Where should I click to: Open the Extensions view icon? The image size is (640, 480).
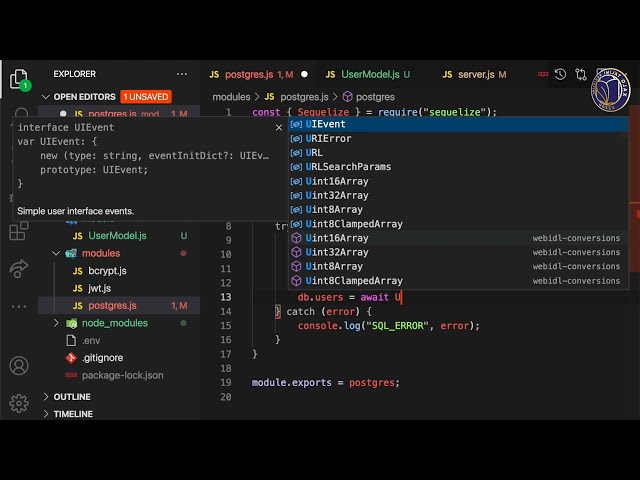click(19, 231)
